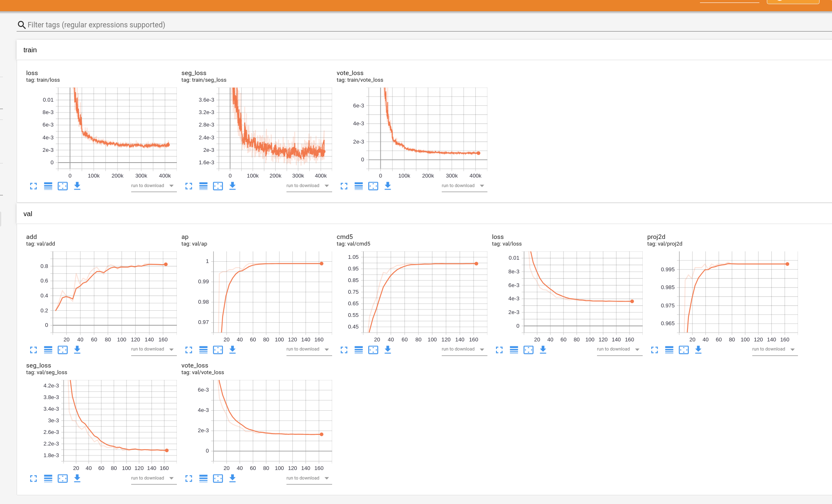Download data for the train/vote_loss chart
The image size is (832, 504).
(388, 186)
